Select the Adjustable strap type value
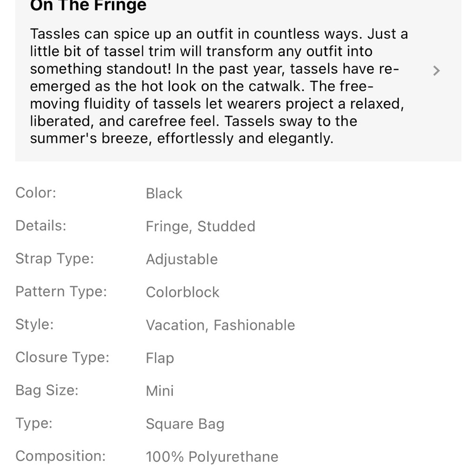 (181, 259)
